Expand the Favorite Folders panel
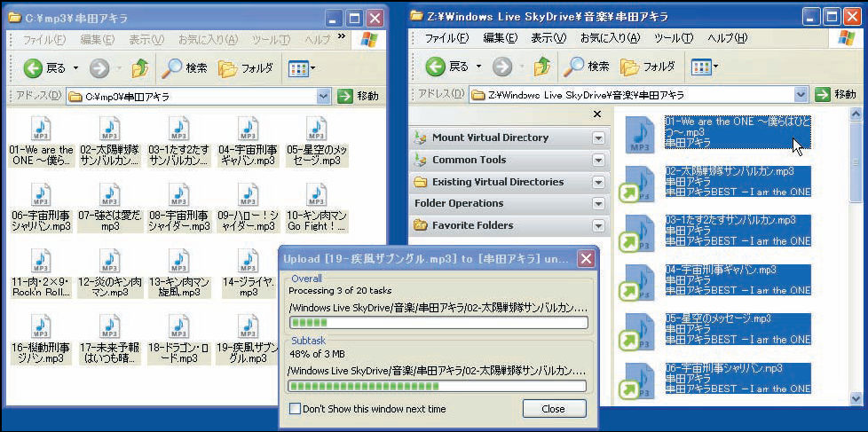 tap(598, 225)
